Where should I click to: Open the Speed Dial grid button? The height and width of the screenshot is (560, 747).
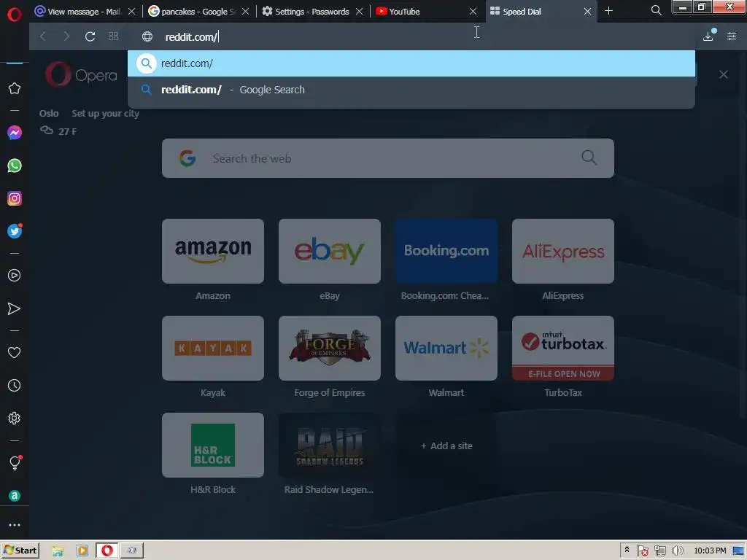coord(113,36)
